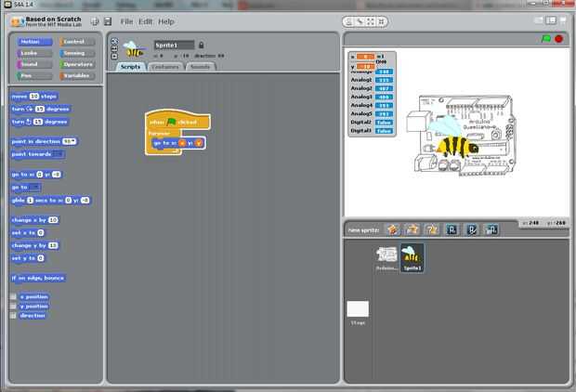Screen dimensions: 576x392
Task: Select the Operators block category
Action: [x=77, y=64]
